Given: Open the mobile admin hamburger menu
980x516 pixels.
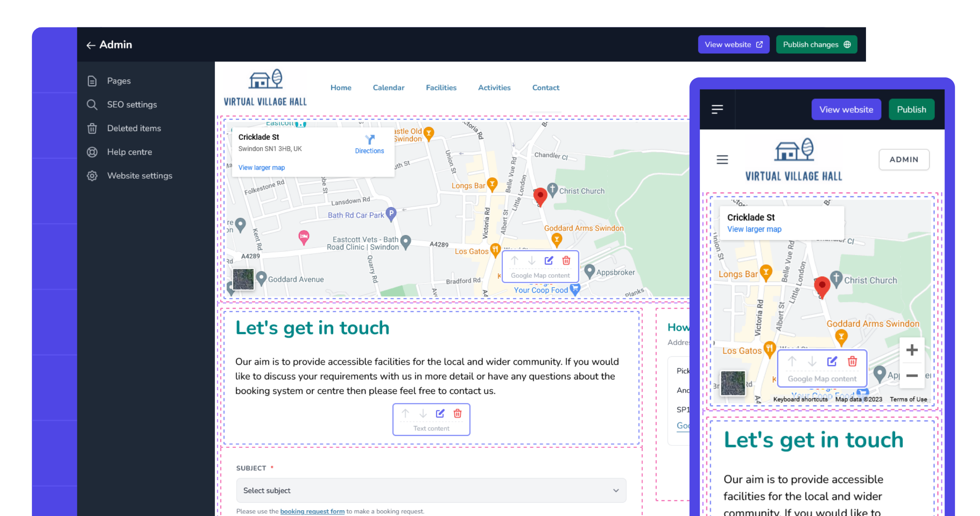Looking at the screenshot, I should point(717,109).
